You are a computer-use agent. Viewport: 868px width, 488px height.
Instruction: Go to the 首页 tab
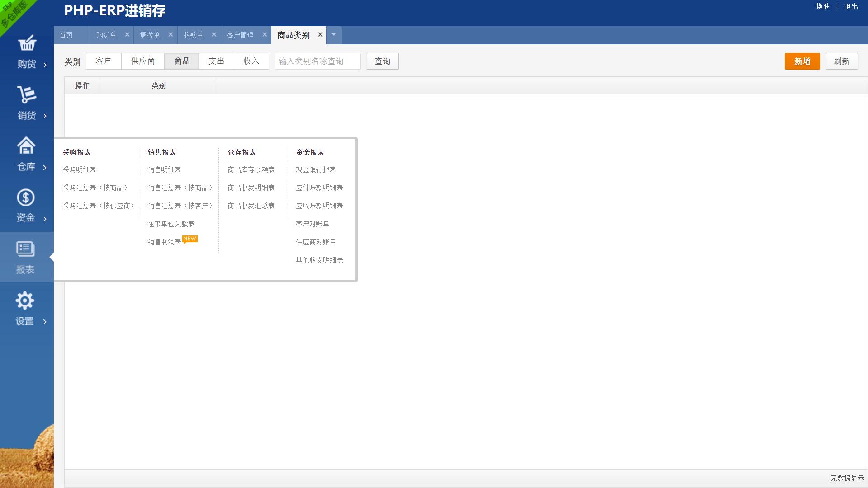click(67, 34)
